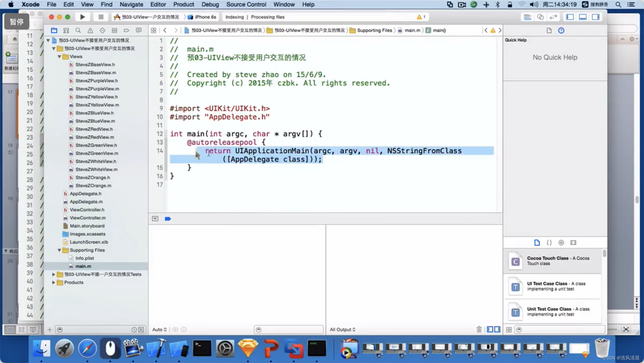Open Main.storyboard file
The image size is (644, 363).
[x=87, y=226]
